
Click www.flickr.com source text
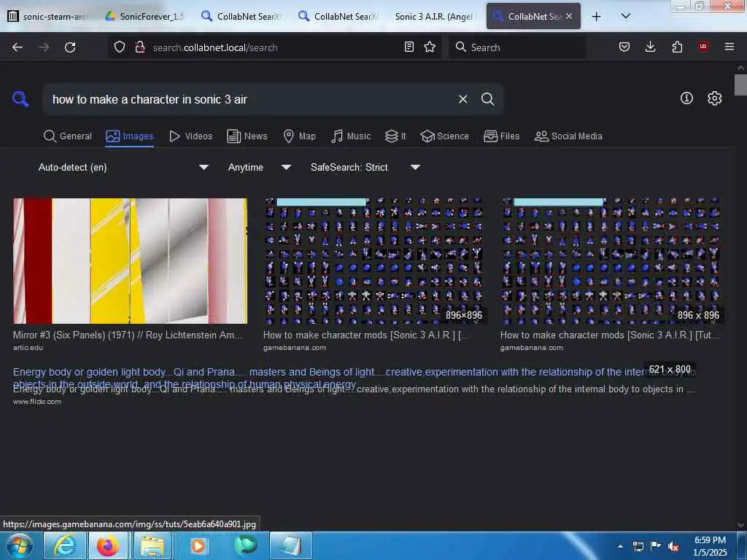coord(37,402)
